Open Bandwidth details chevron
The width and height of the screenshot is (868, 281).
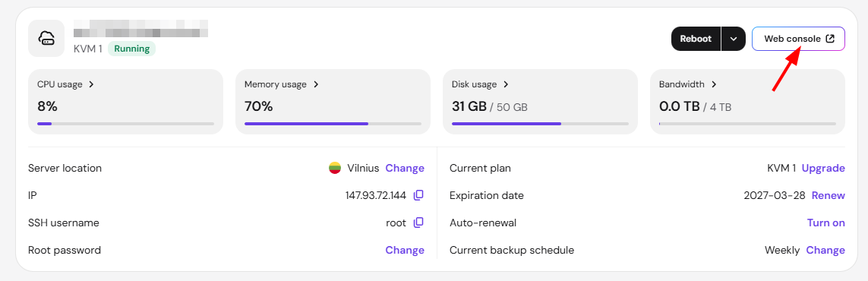click(x=714, y=84)
